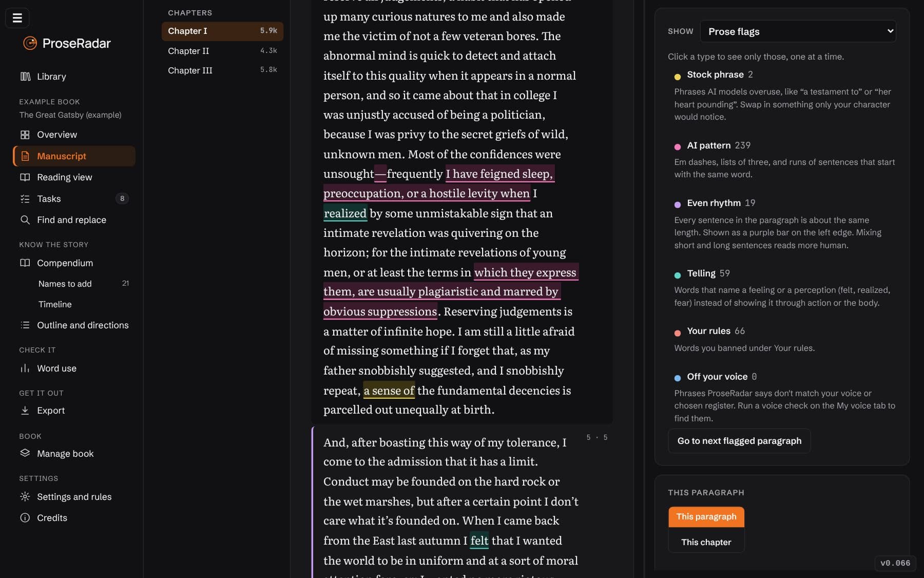The image size is (924, 578).
Task: Open the Prose flags Show dropdown
Action: click(798, 31)
